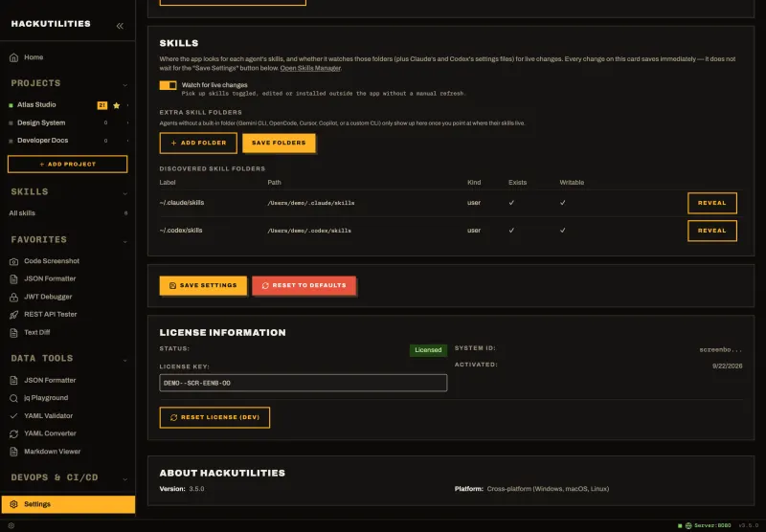Open the Developer Docs project
The width and height of the screenshot is (766, 532).
42,141
